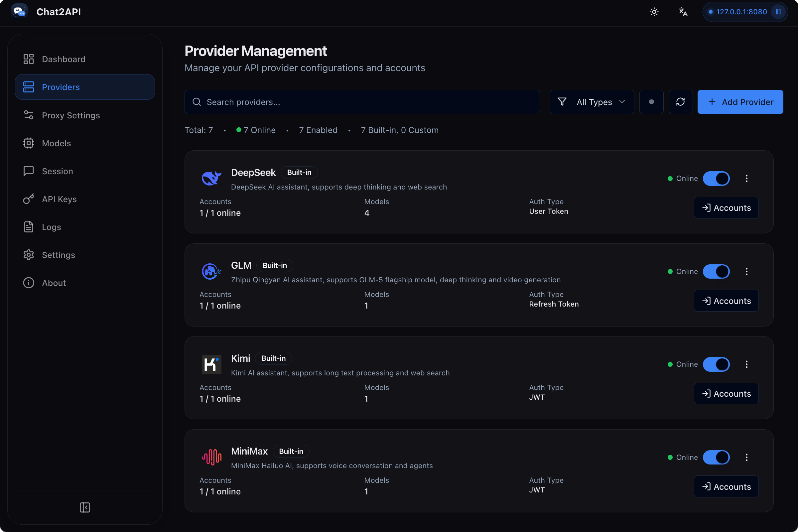The height and width of the screenshot is (532, 798).
Task: Click the DeepSeek description text
Action: (339, 187)
